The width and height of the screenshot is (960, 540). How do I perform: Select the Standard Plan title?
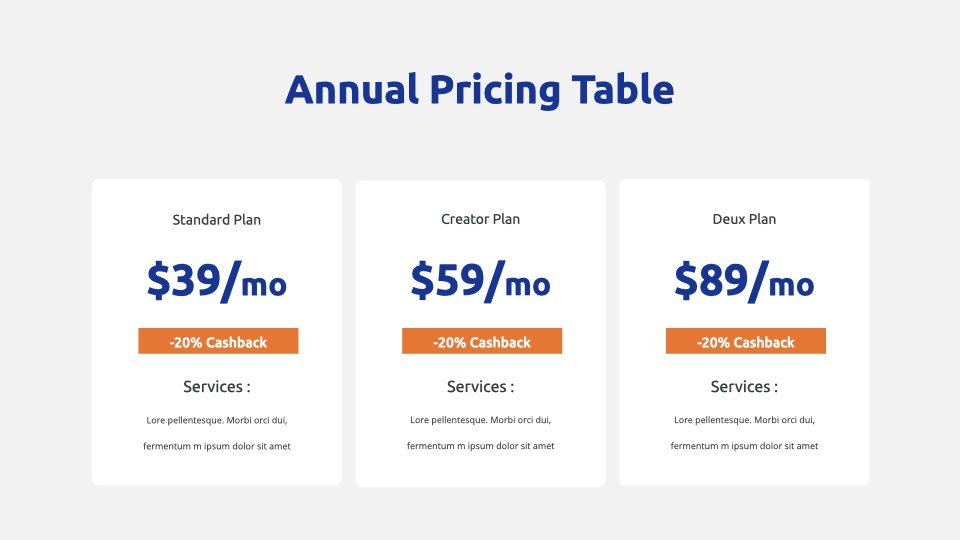point(217,220)
